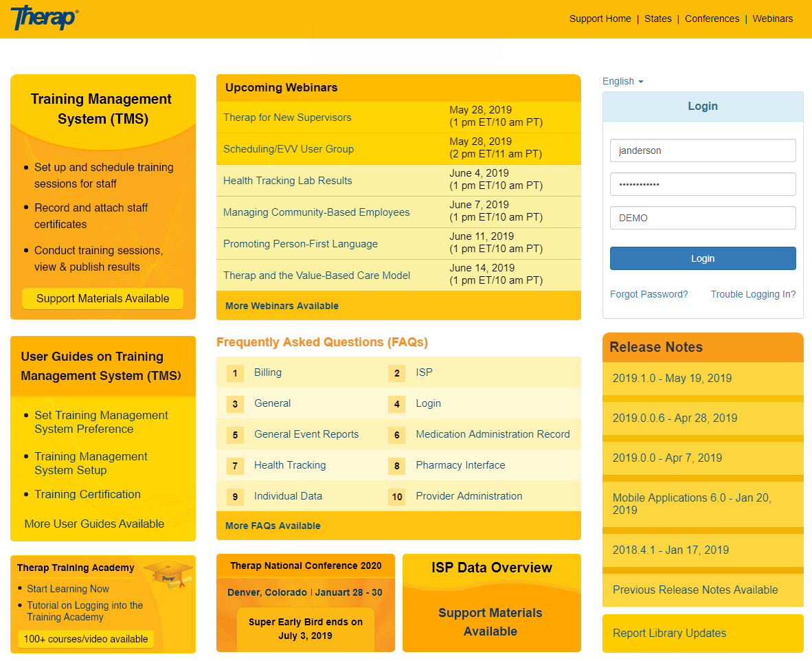This screenshot has height=661, width=812.
Task: Click the number 1 Billing FAQ badge
Action: point(235,373)
